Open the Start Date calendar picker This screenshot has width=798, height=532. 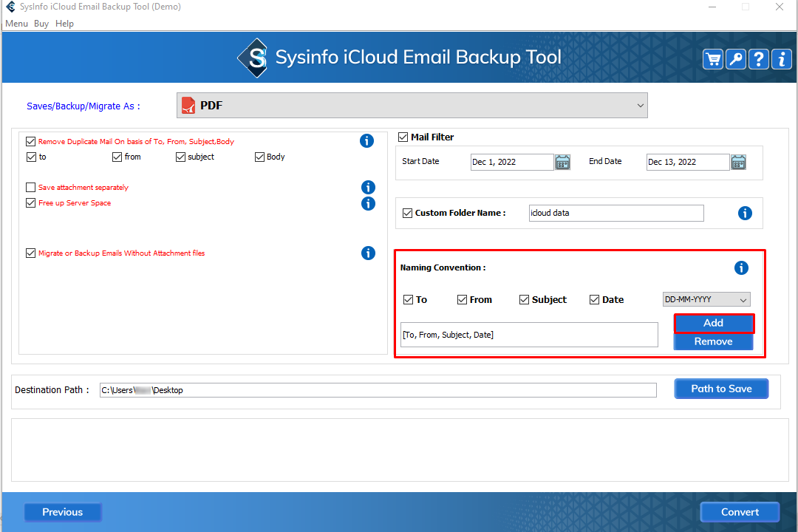pos(562,162)
